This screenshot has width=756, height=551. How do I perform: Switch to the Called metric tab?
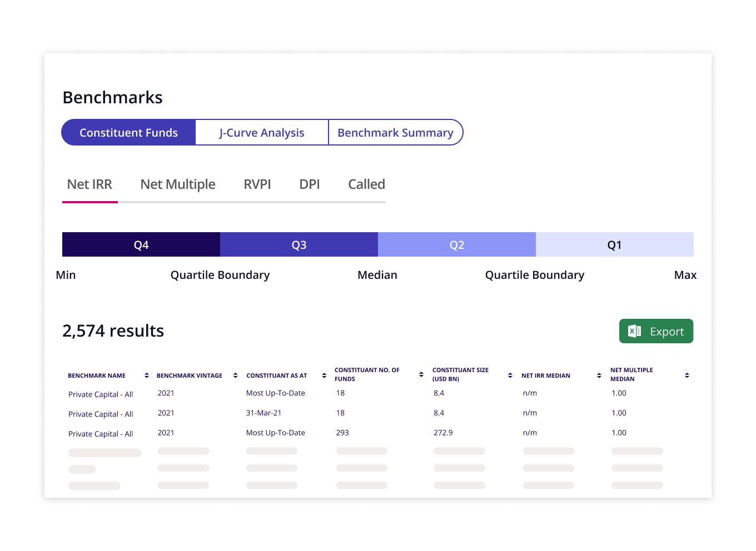pos(366,185)
